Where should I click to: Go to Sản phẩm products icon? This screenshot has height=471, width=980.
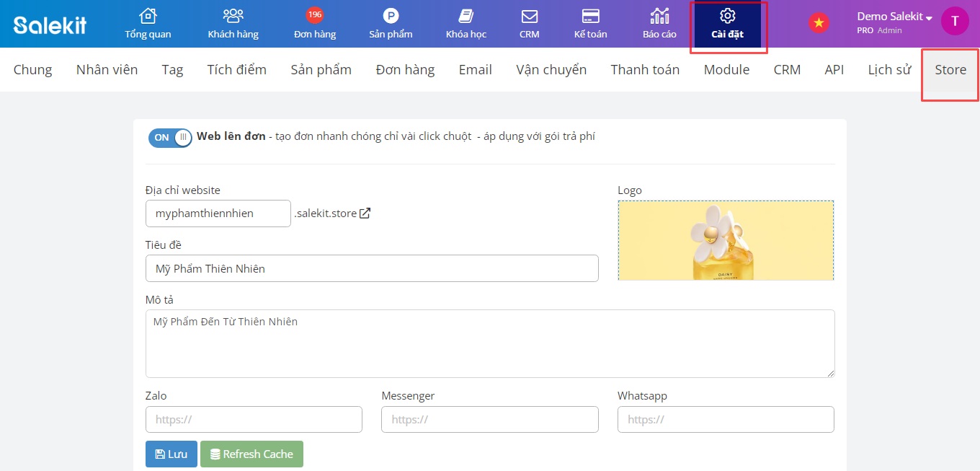(391, 17)
